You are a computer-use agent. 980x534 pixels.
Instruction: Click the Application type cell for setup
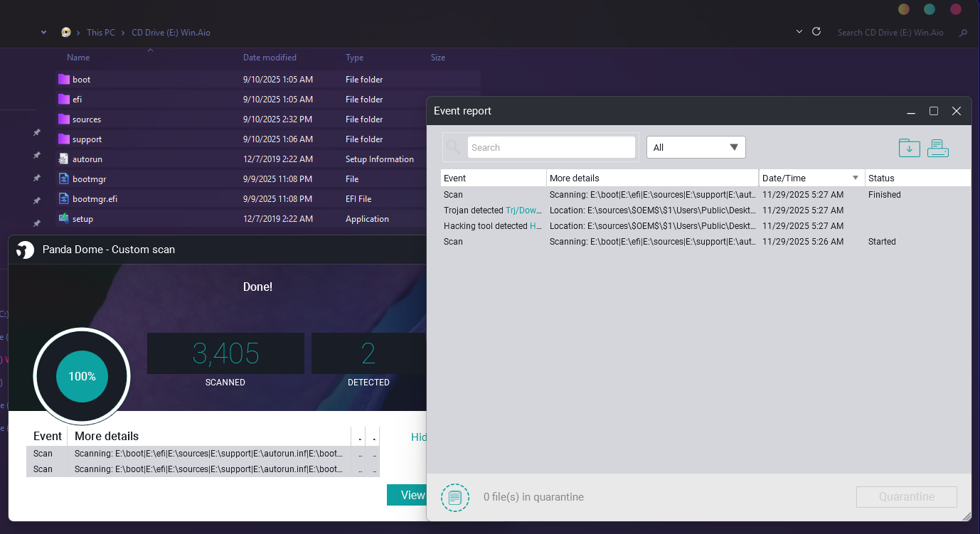367,219
